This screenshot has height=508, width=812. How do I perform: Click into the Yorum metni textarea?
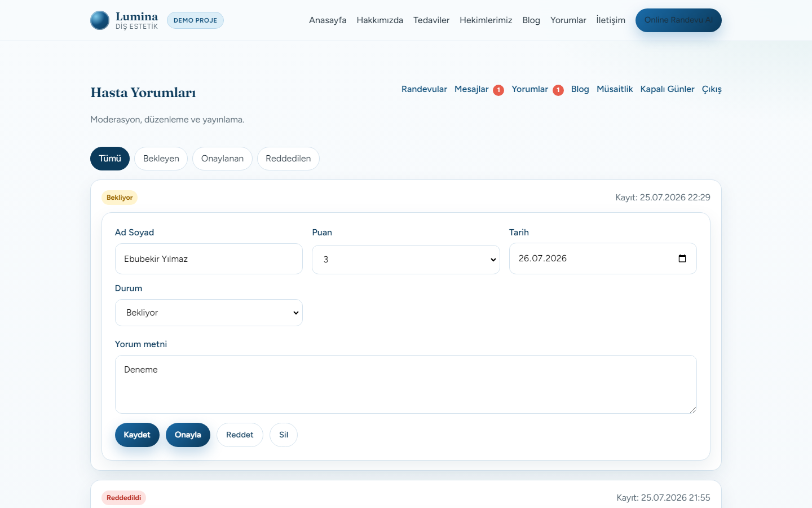pyautogui.click(x=406, y=384)
